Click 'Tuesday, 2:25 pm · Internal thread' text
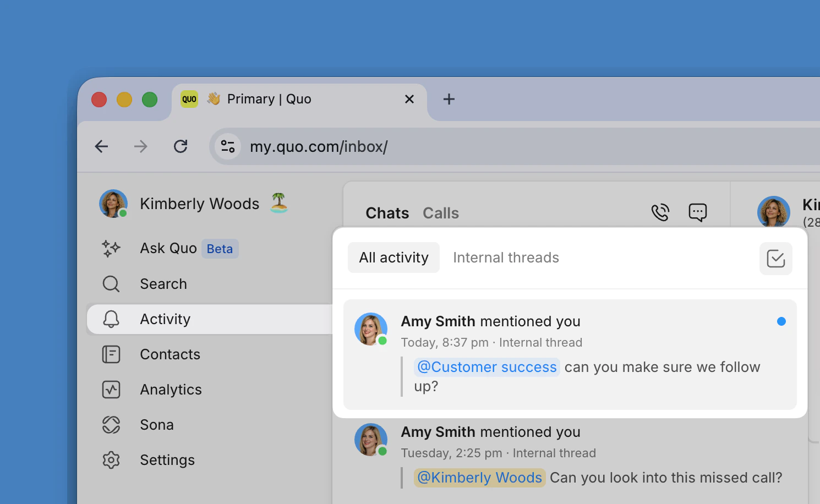 pos(499,453)
